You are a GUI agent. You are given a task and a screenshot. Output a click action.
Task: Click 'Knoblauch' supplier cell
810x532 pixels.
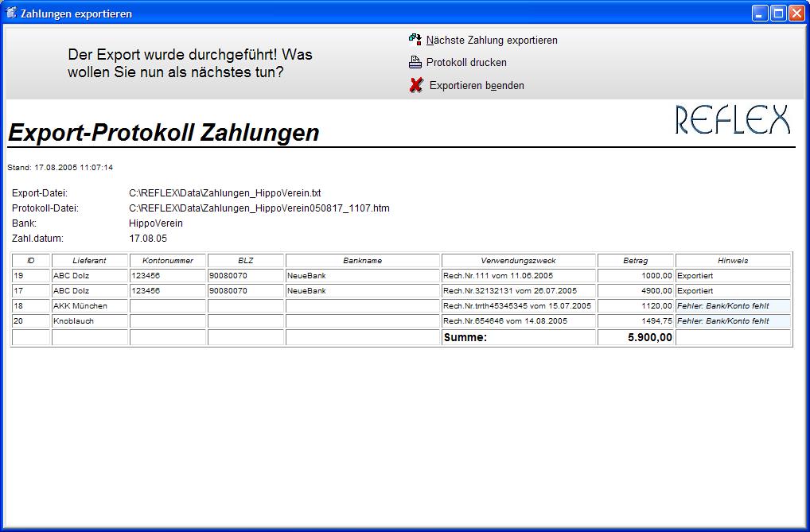pyautogui.click(x=90, y=320)
